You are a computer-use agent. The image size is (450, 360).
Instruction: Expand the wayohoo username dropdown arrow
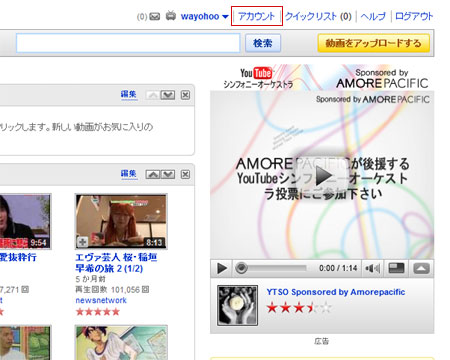[225, 17]
